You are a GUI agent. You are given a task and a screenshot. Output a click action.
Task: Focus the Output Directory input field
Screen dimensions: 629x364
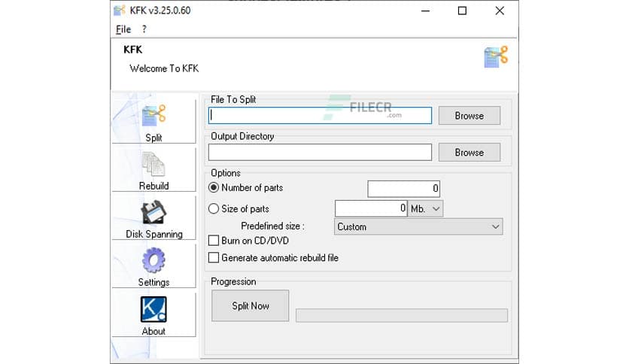[x=320, y=153]
